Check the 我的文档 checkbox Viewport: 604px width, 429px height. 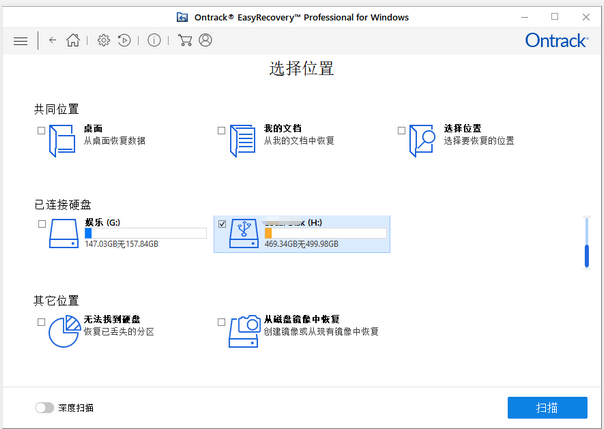click(x=221, y=131)
